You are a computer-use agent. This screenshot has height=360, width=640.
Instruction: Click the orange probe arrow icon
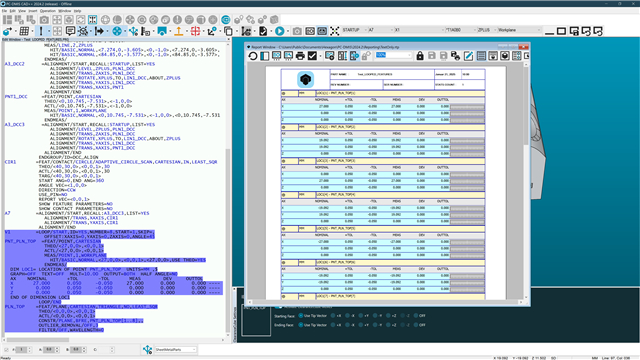pos(178,31)
